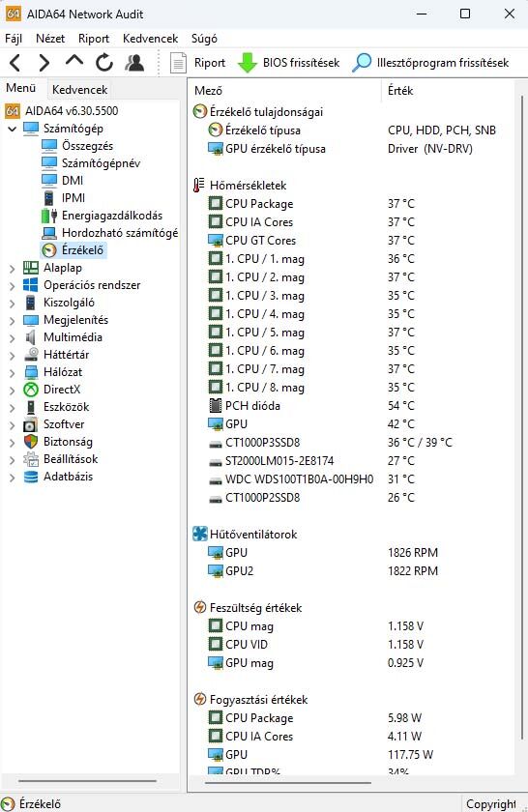528x812 pixels.
Task: Open the user manager toolbar icon
Action: pyautogui.click(x=134, y=63)
